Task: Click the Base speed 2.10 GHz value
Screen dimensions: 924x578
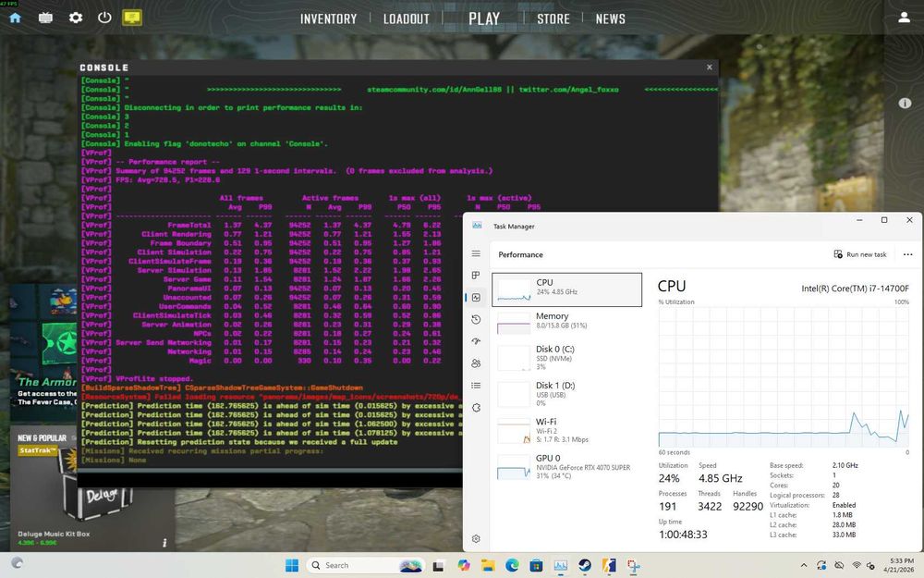Action: tap(845, 465)
